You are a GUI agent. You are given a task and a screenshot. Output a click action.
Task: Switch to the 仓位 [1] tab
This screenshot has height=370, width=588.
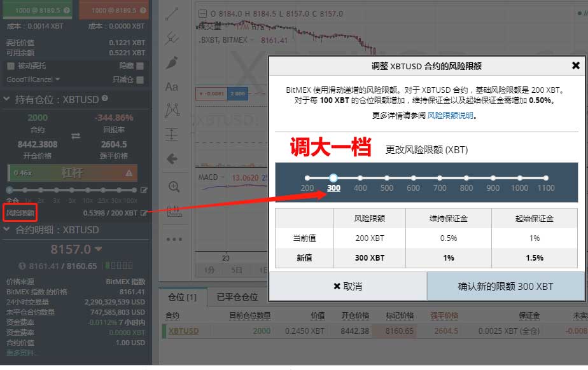tap(182, 298)
